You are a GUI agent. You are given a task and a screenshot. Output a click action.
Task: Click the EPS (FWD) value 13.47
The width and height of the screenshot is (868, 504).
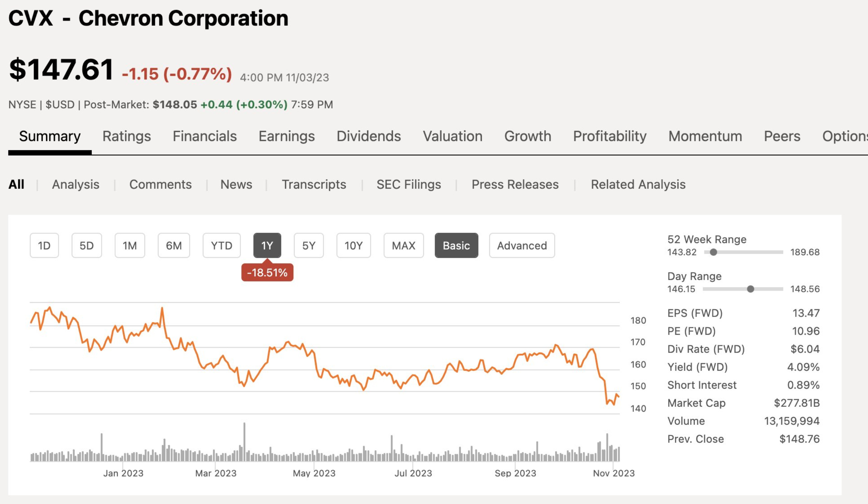point(806,313)
